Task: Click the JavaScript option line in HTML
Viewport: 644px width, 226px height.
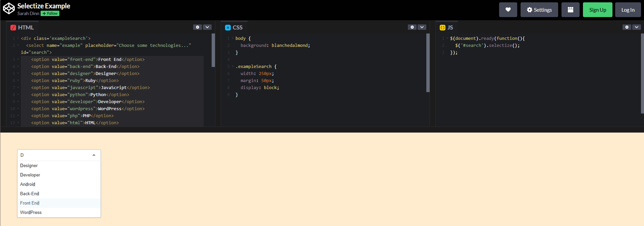Action: click(91, 88)
